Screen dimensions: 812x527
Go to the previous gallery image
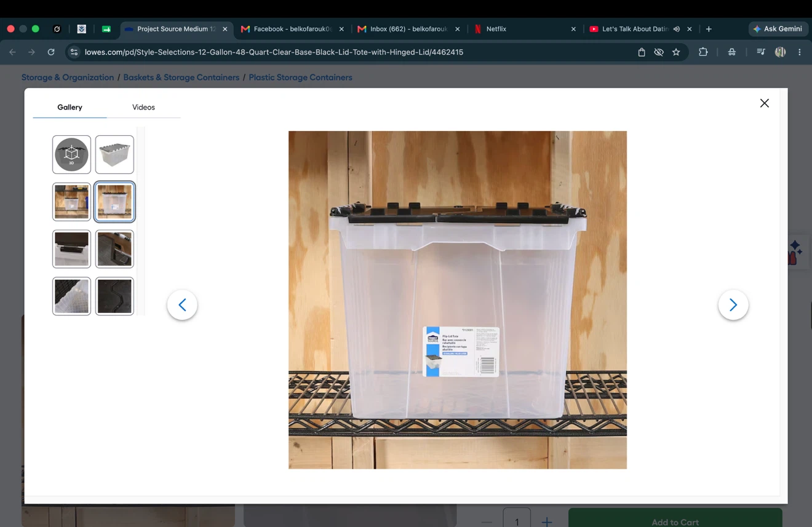[182, 305]
